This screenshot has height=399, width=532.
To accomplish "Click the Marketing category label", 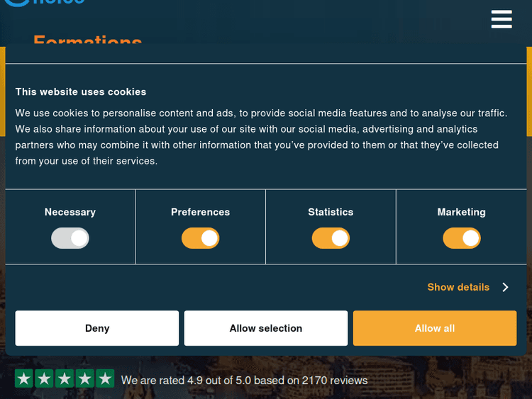I will 462,212.
